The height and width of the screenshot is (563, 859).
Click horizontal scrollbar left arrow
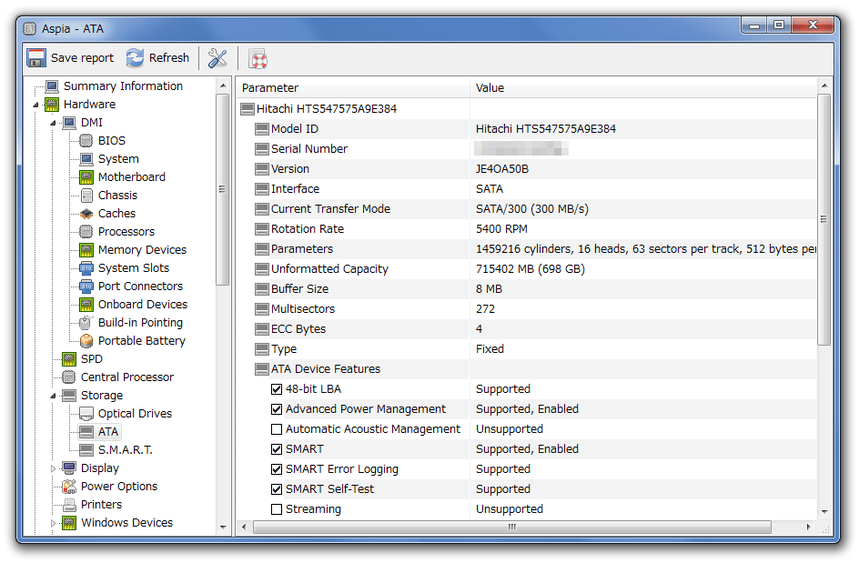[x=244, y=527]
